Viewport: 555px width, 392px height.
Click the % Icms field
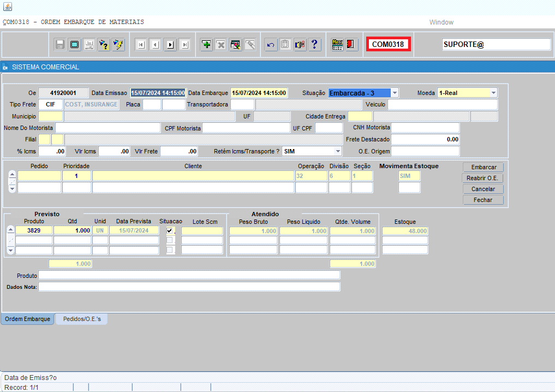pos(52,151)
